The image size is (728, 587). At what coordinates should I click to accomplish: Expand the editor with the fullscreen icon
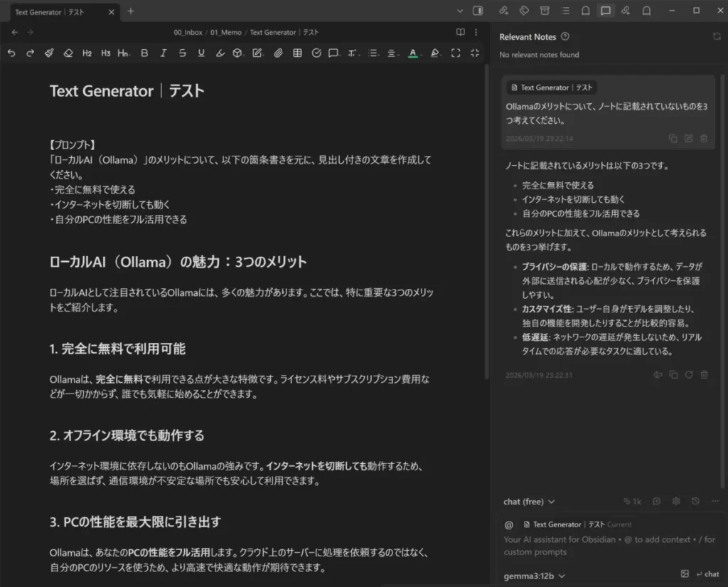(456, 53)
